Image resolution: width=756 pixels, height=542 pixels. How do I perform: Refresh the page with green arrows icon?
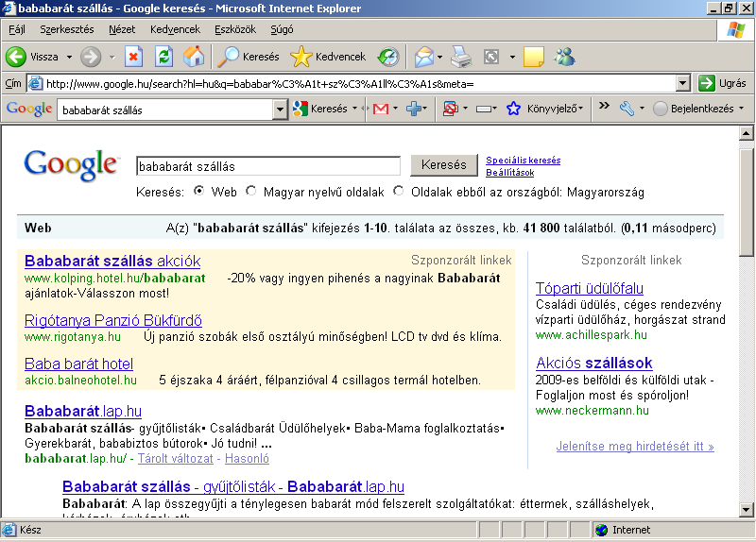tap(163, 57)
